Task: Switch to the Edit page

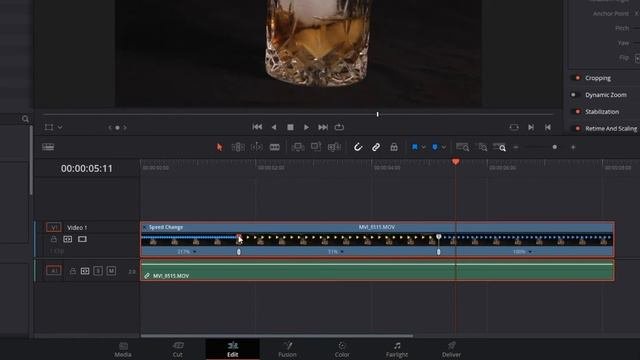Action: pos(233,349)
